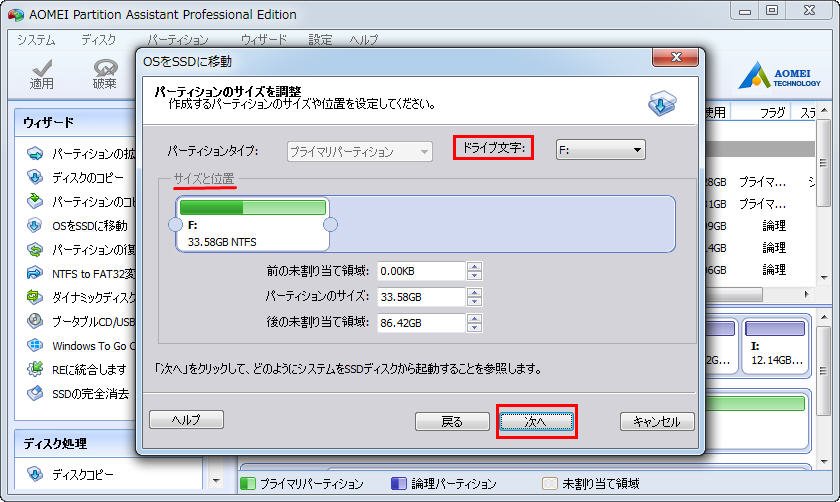Increase 後の未割り当て領域 with up arrow
840x502 pixels.
474,318
